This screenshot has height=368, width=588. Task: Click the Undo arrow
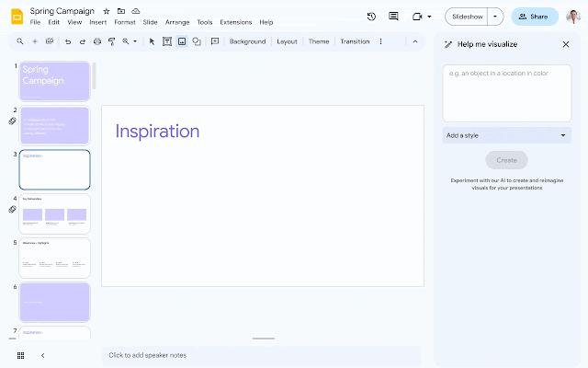(x=68, y=41)
